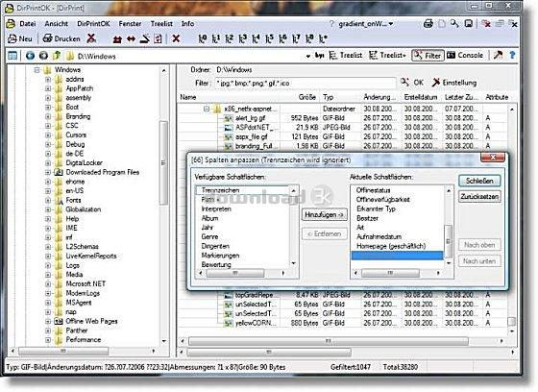
Task: Click the red X delete icon in toolbar
Action: [x=176, y=38]
